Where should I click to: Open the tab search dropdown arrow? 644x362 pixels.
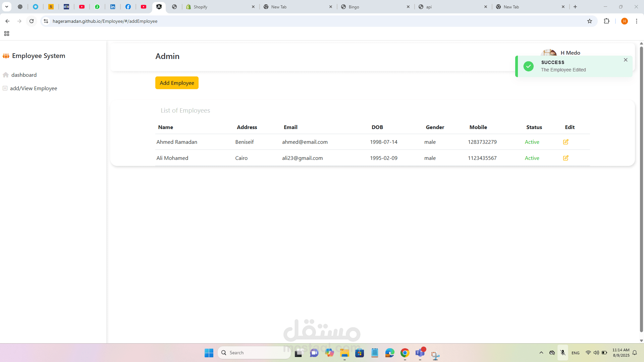coord(7,7)
